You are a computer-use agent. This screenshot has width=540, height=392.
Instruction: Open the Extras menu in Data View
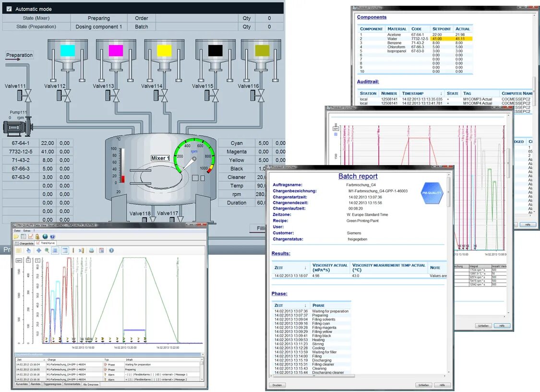pyautogui.click(x=27, y=231)
